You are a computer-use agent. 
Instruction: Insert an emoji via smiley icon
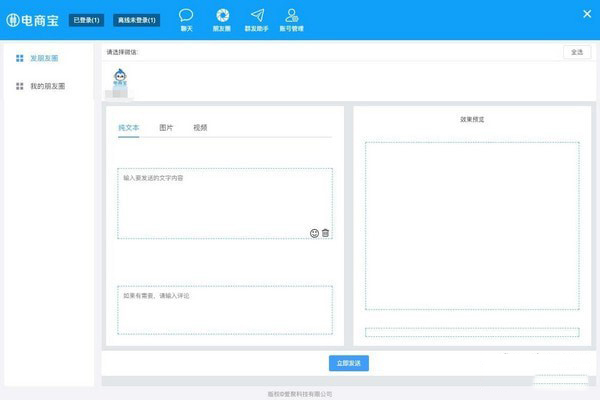click(314, 233)
